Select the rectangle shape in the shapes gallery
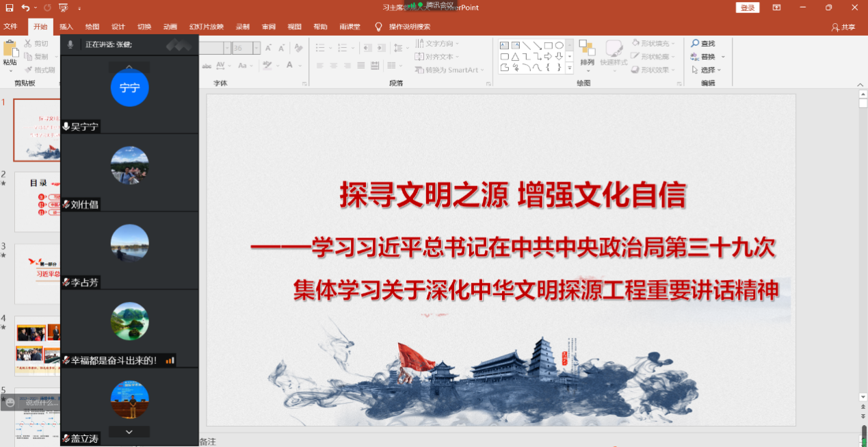 548,46
